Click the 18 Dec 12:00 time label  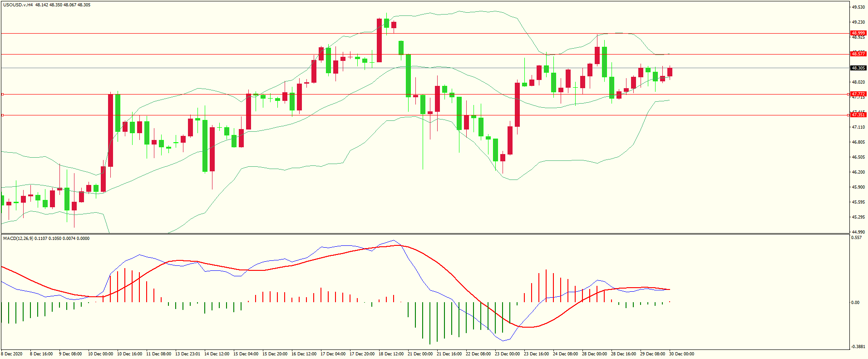[x=391, y=354]
